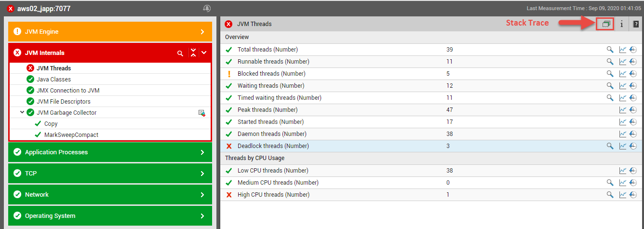Click the alarm bell icon in the top bar
This screenshot has height=229, width=644.
click(207, 8)
